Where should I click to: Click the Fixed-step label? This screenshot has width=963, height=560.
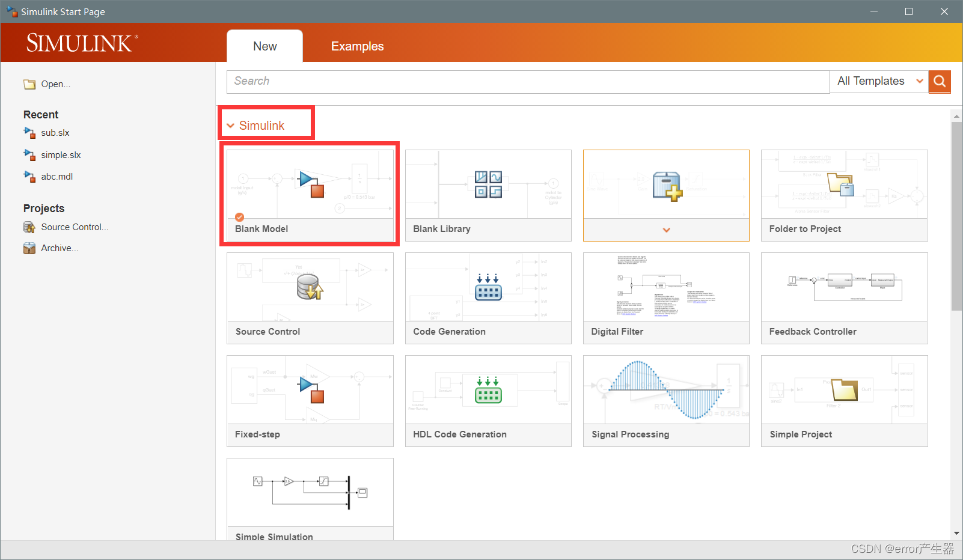257,434
